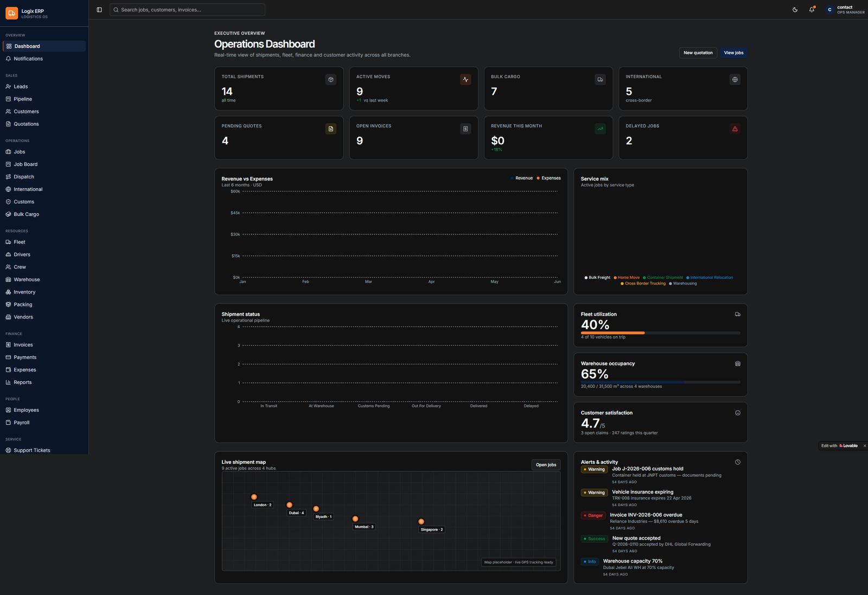The height and width of the screenshot is (595, 868).
Task: Click the Fleet utilization truck icon
Action: [738, 314]
